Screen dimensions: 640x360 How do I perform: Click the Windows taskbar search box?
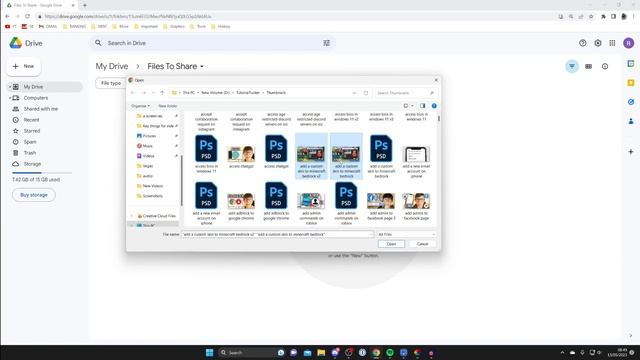coord(246,352)
